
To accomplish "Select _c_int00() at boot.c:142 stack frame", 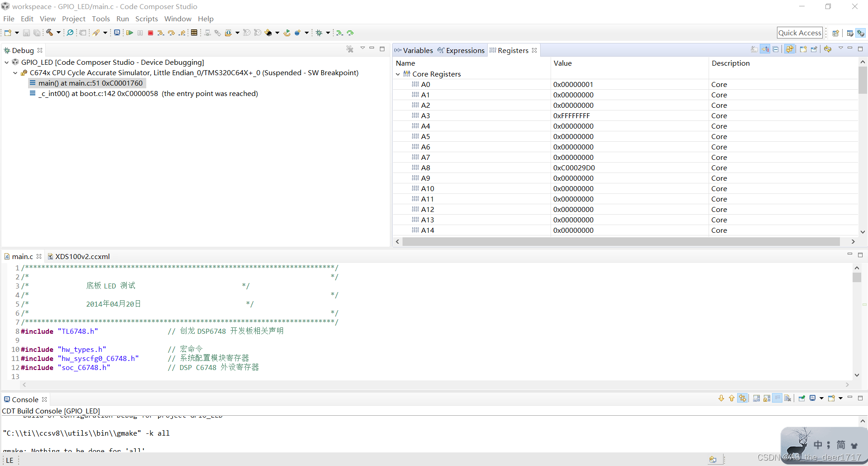I will tap(144, 94).
